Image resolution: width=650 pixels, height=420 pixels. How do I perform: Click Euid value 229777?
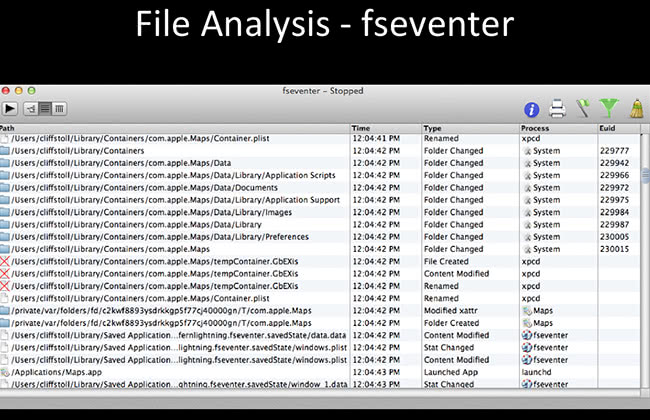[614, 151]
